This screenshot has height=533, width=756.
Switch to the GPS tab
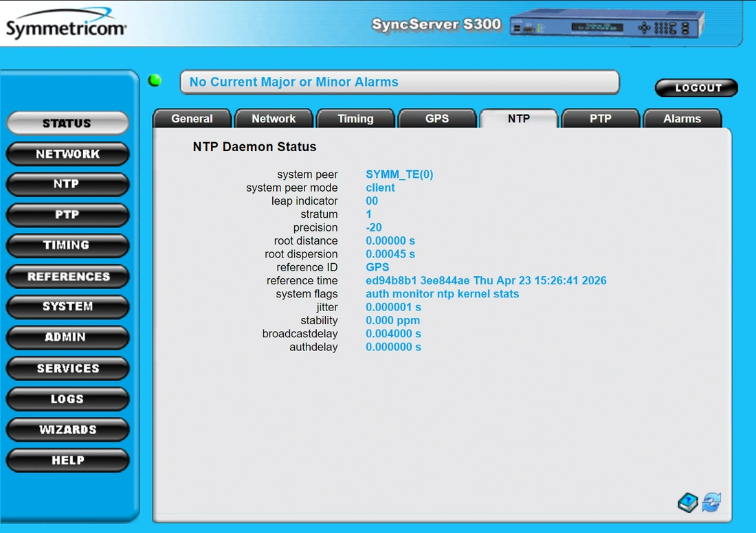[x=437, y=119]
